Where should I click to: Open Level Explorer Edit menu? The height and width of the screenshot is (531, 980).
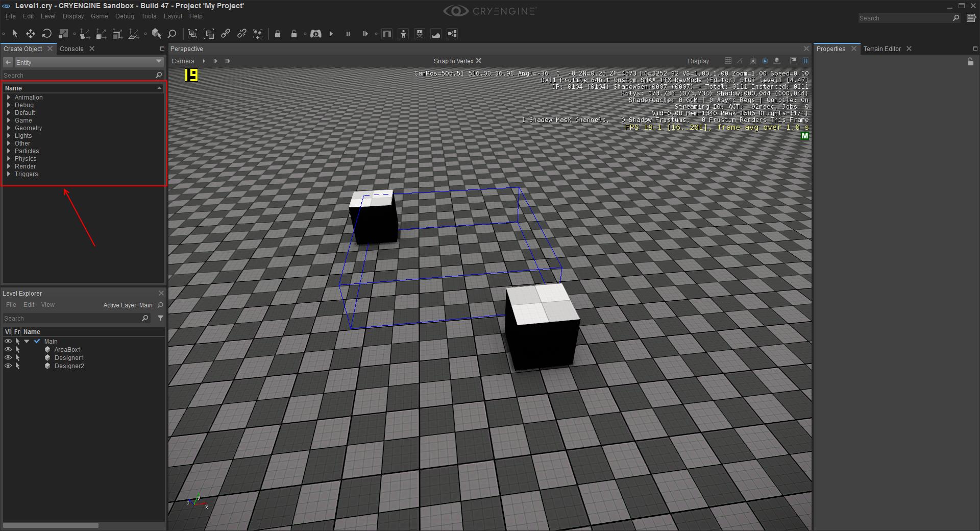29,305
